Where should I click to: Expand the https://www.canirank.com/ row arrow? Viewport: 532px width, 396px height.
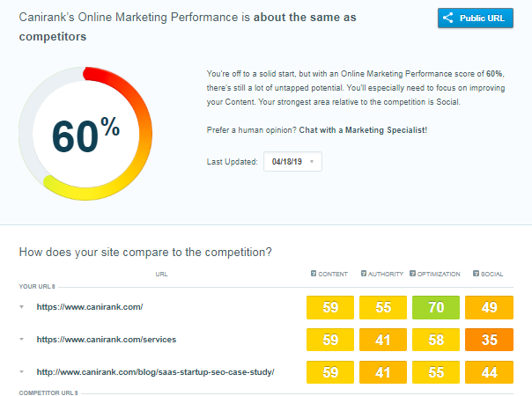coord(22,307)
